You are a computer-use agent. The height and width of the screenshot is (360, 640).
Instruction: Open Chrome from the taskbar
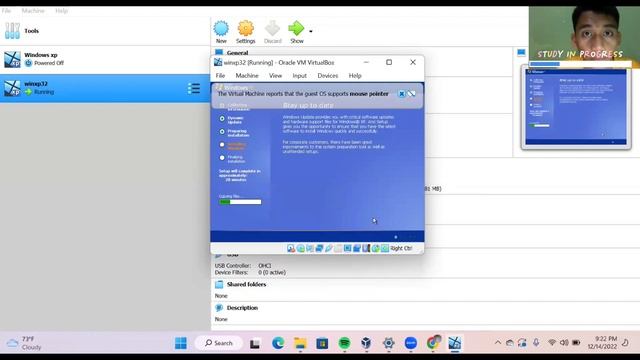tap(433, 343)
